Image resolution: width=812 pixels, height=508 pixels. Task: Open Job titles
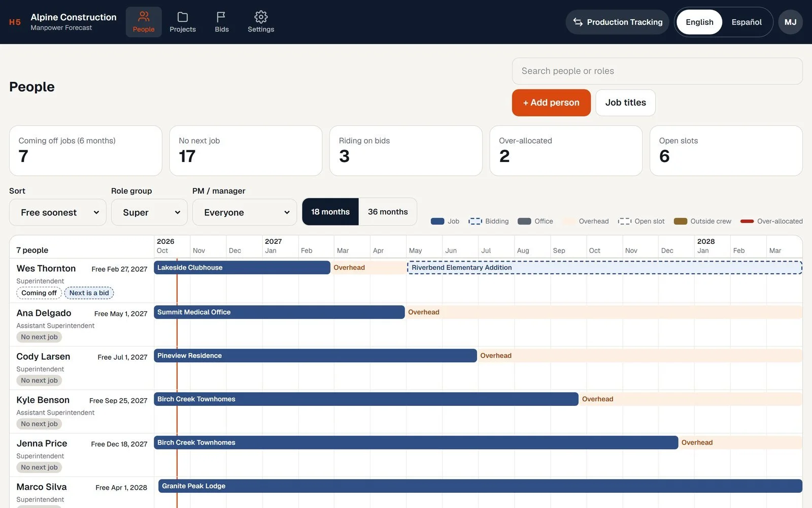pos(625,103)
